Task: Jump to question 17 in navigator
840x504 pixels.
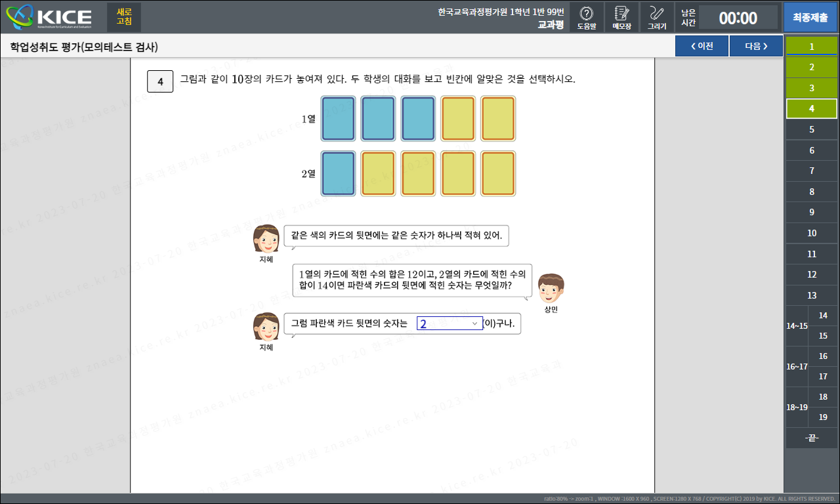Action: (823, 377)
